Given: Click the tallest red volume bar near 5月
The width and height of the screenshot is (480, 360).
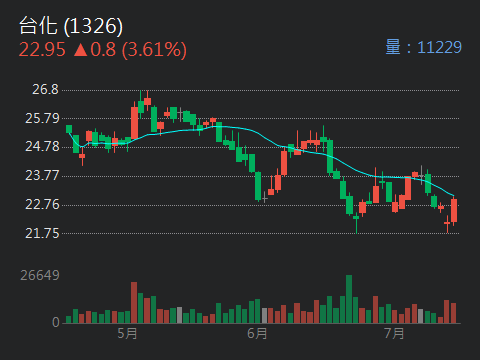Looking at the screenshot, I should pyautogui.click(x=134, y=302).
